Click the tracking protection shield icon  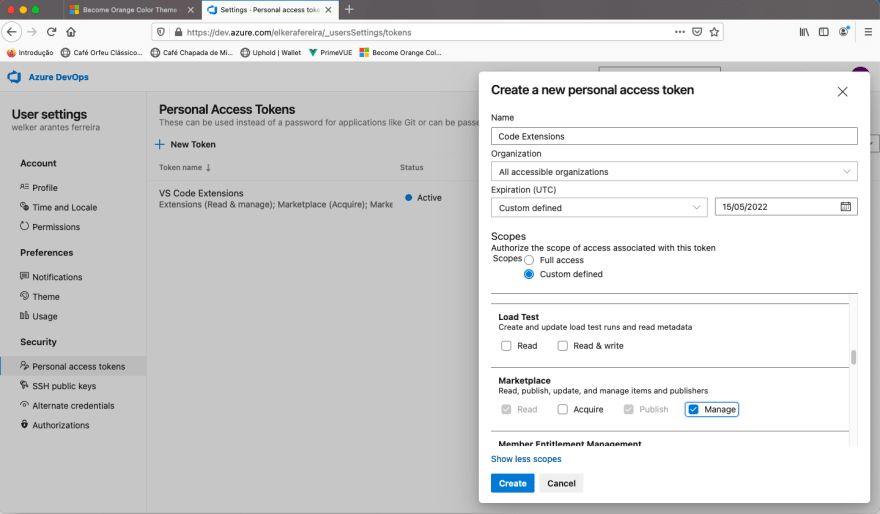coord(161,32)
